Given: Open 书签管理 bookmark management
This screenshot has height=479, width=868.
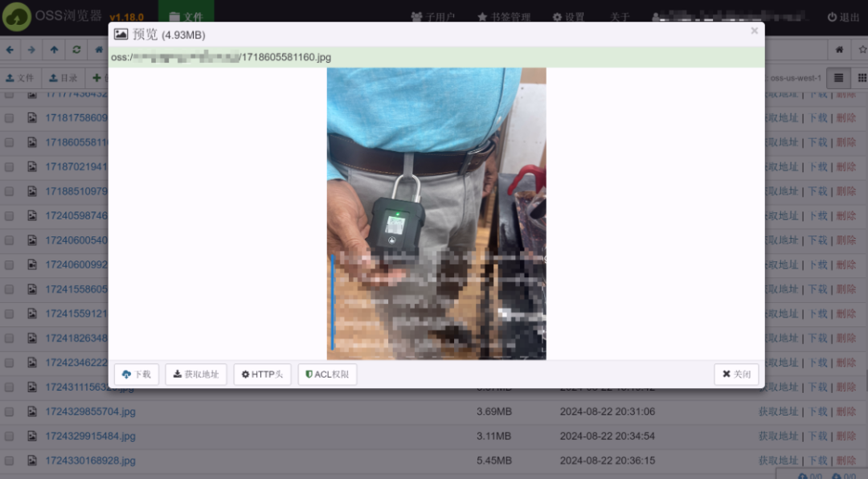Looking at the screenshot, I should (x=504, y=17).
